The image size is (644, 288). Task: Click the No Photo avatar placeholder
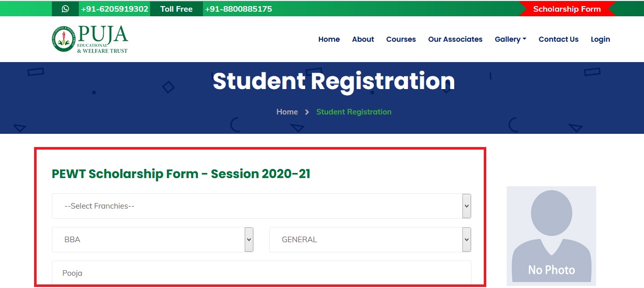pos(551,236)
